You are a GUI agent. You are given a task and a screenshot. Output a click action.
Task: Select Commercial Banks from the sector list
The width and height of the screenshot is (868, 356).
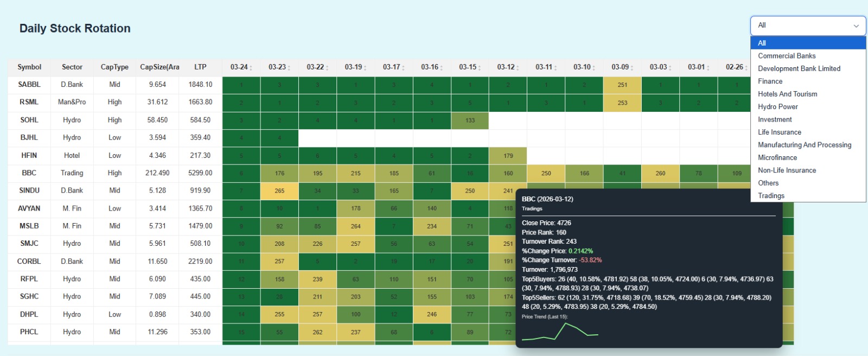787,56
